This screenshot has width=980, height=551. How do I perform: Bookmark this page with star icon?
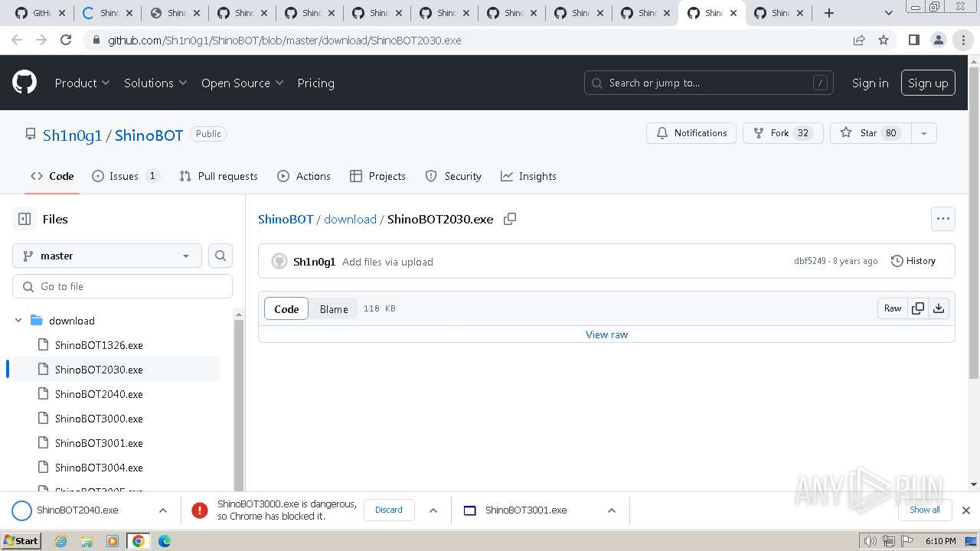point(884,40)
